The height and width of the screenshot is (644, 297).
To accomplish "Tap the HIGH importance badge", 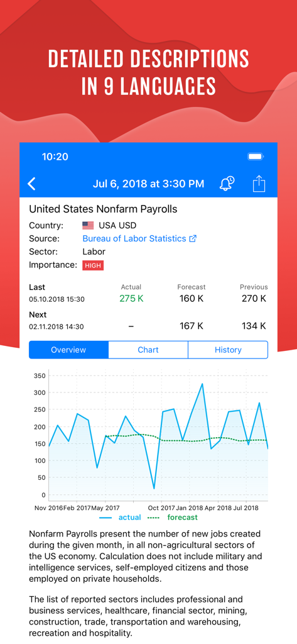I will pyautogui.click(x=93, y=266).
